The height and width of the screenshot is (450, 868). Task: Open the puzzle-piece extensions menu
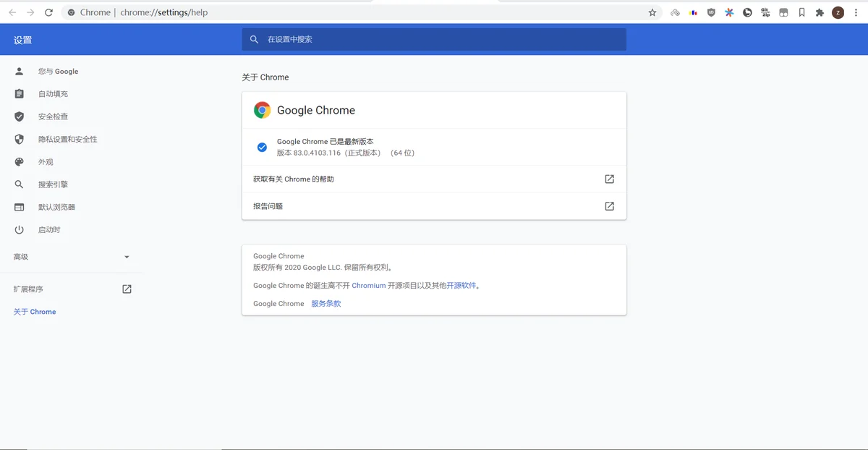(x=820, y=12)
